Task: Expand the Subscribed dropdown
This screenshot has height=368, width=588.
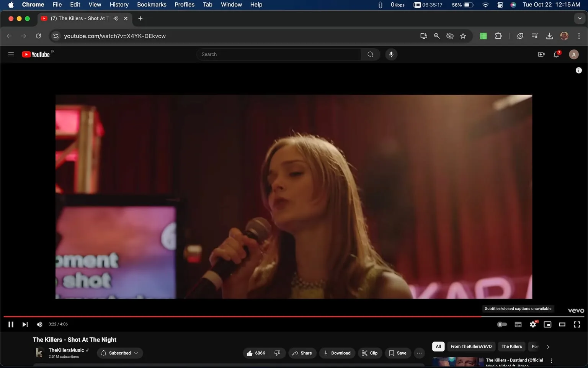Action: [120, 353]
